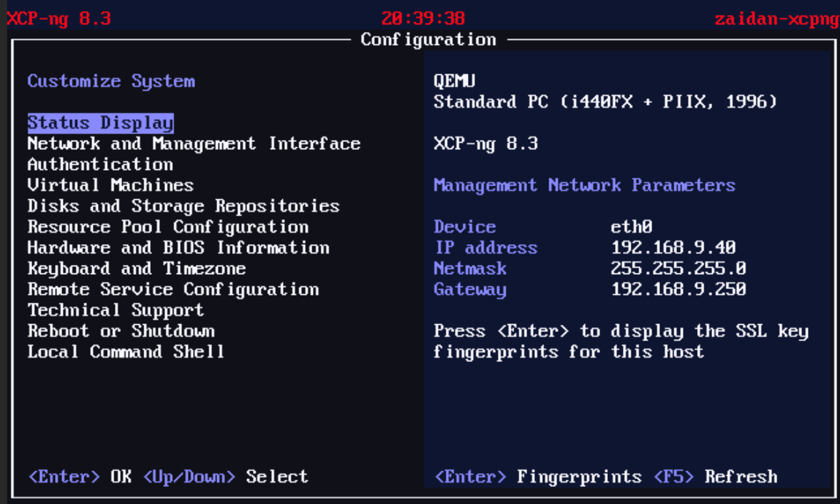Select Reboot or Shutdown
Viewport: 840px width, 504px height.
[121, 331]
